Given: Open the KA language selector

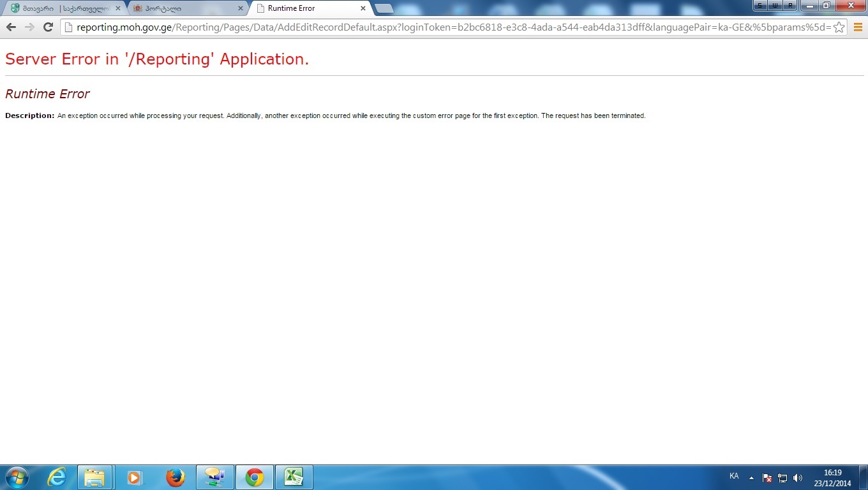Looking at the screenshot, I should click(x=734, y=476).
